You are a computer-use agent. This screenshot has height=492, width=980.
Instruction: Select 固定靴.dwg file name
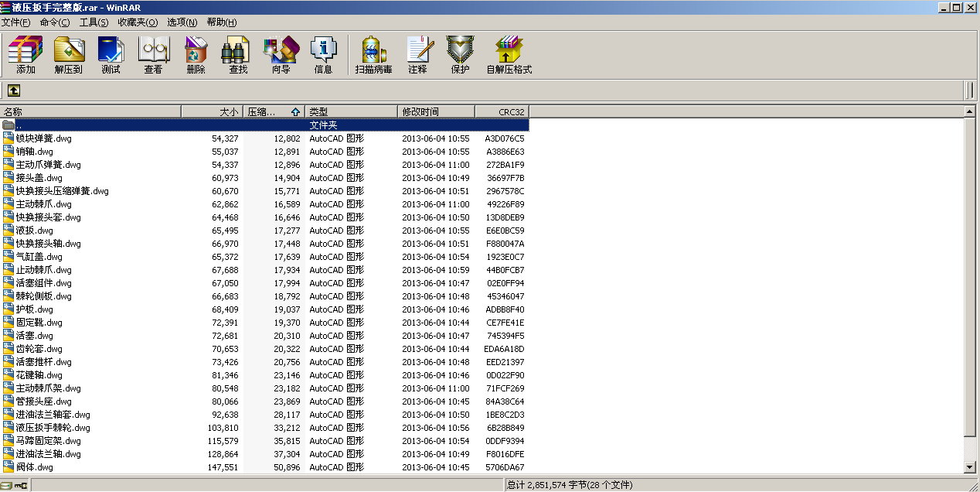point(39,323)
